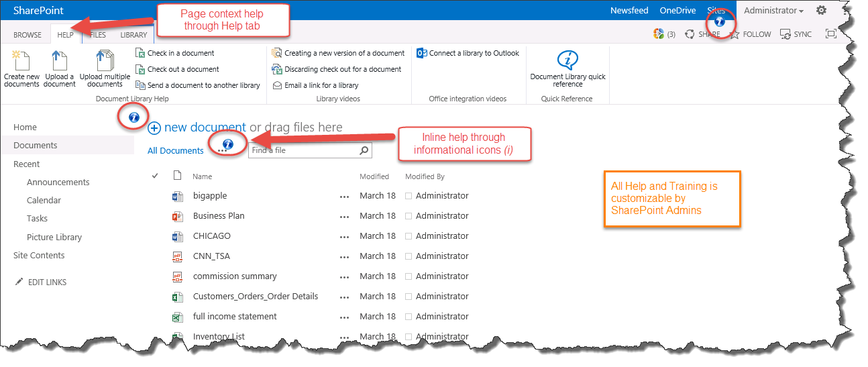Click the Upload a document icon
868x367 pixels.
60,59
